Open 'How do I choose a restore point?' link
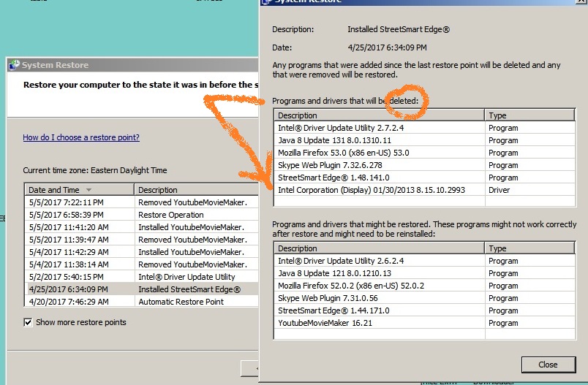 click(x=81, y=137)
